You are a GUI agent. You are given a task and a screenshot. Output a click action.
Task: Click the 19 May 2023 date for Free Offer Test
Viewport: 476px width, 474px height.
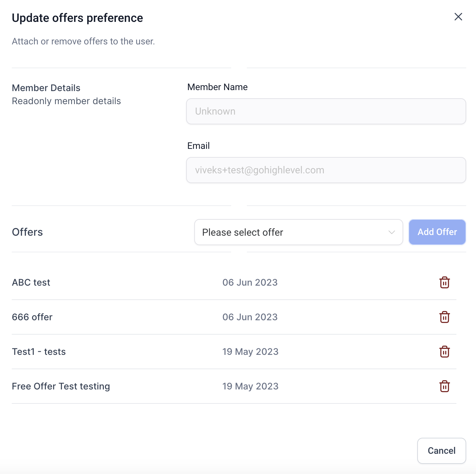pos(250,386)
